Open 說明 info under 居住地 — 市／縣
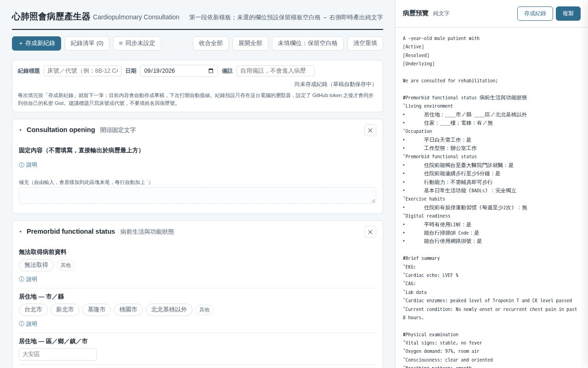Screen dimensions: 588x368 [28, 324]
